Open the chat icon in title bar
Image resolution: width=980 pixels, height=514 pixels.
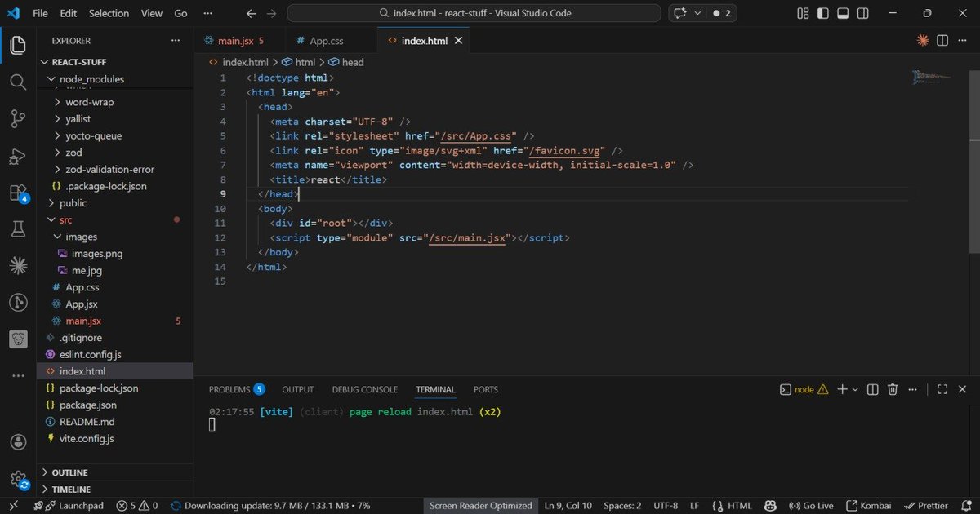pyautogui.click(x=679, y=13)
